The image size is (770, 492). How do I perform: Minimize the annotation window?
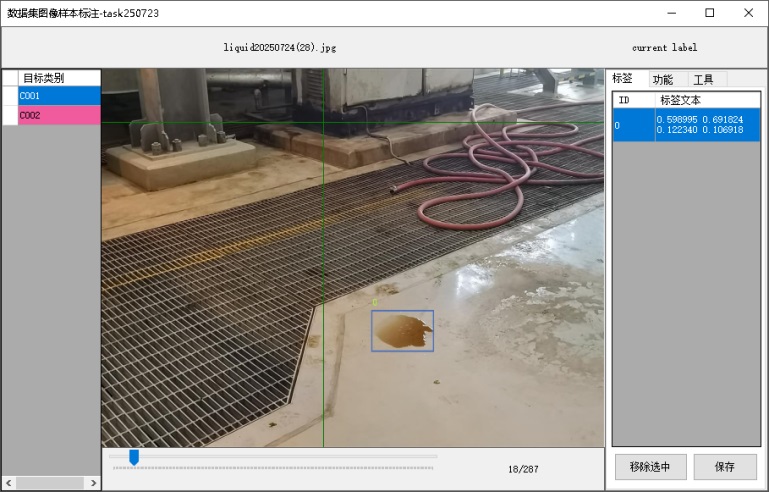672,13
